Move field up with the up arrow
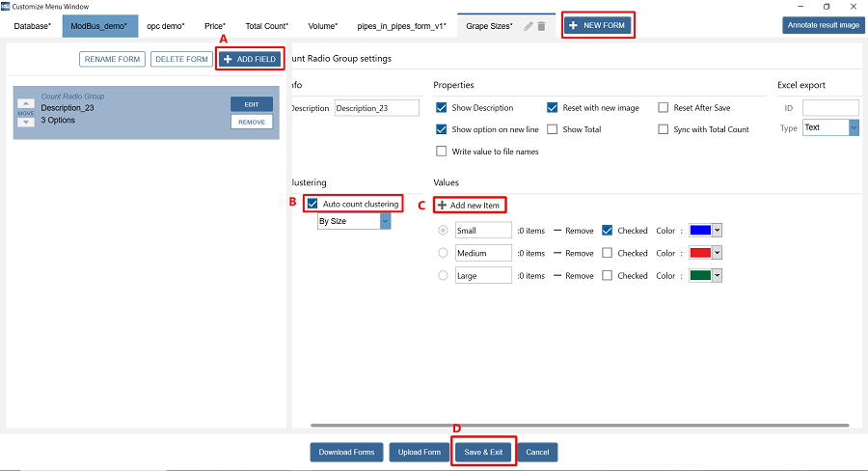The image size is (868, 471). (x=26, y=102)
